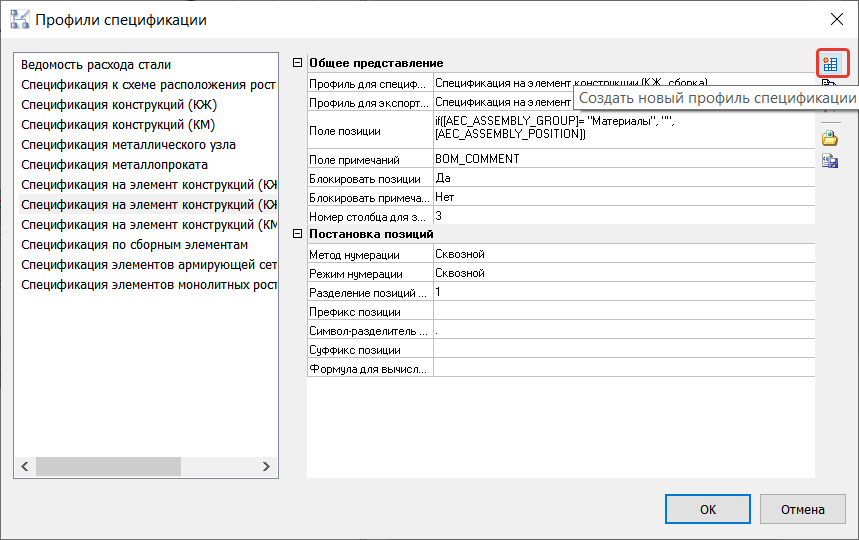
Task: Click the dialog icon in the title bar
Action: pyautogui.click(x=19, y=19)
